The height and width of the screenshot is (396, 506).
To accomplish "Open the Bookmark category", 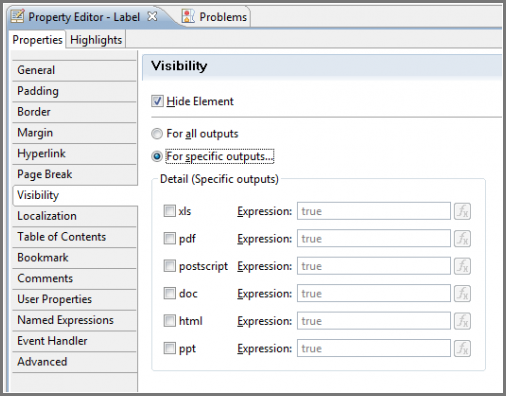I will (x=75, y=258).
